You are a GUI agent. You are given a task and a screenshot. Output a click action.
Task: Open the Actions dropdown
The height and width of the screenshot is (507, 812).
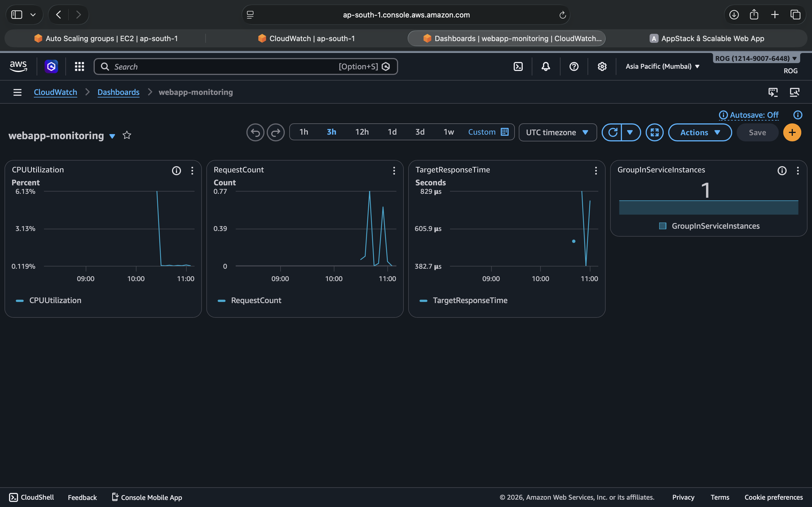(x=700, y=132)
